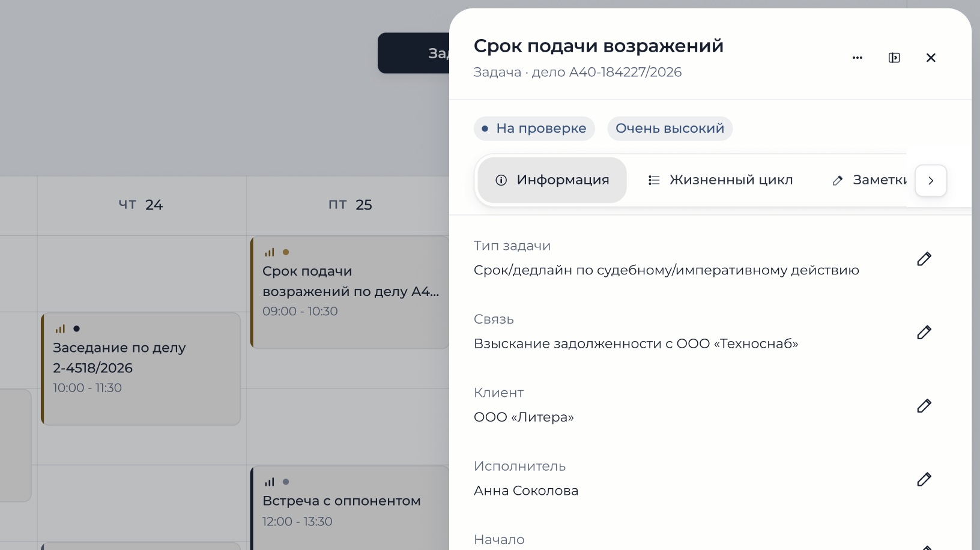Toggle the side panel layout icon
The height and width of the screenshot is (550, 980).
tap(894, 58)
